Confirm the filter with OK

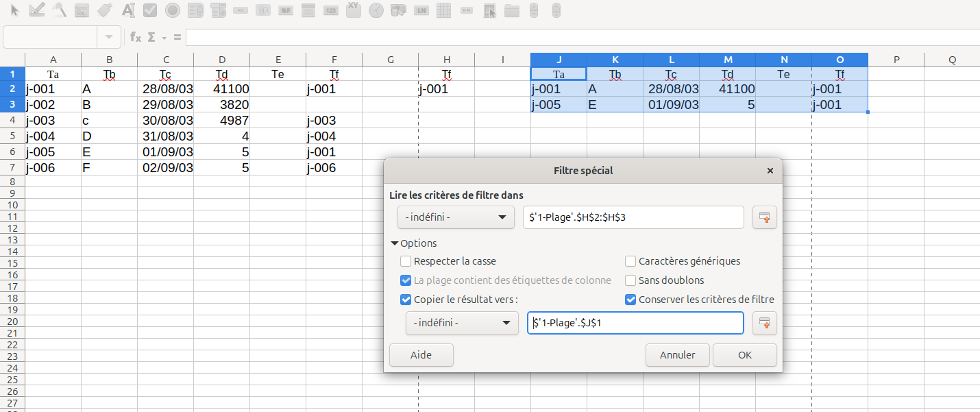(x=745, y=355)
